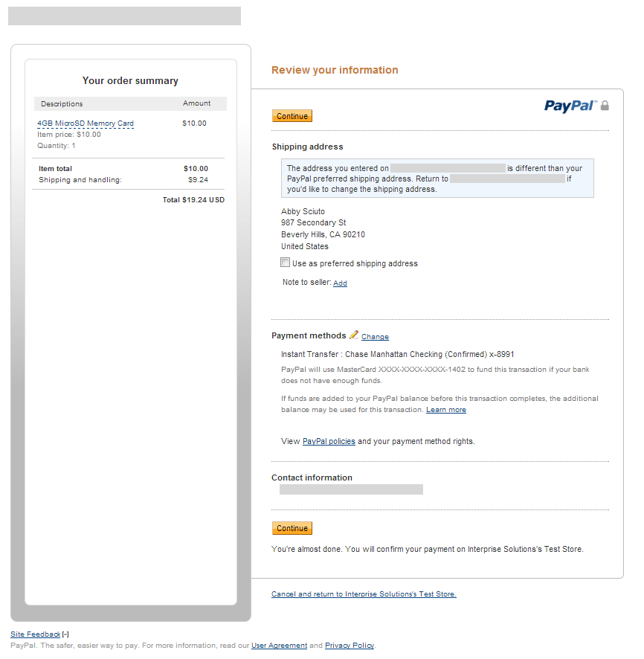Viewport: 644px width, 659px height.
Task: Click the security padlock icon beside PayPal
Action: pyautogui.click(x=605, y=106)
